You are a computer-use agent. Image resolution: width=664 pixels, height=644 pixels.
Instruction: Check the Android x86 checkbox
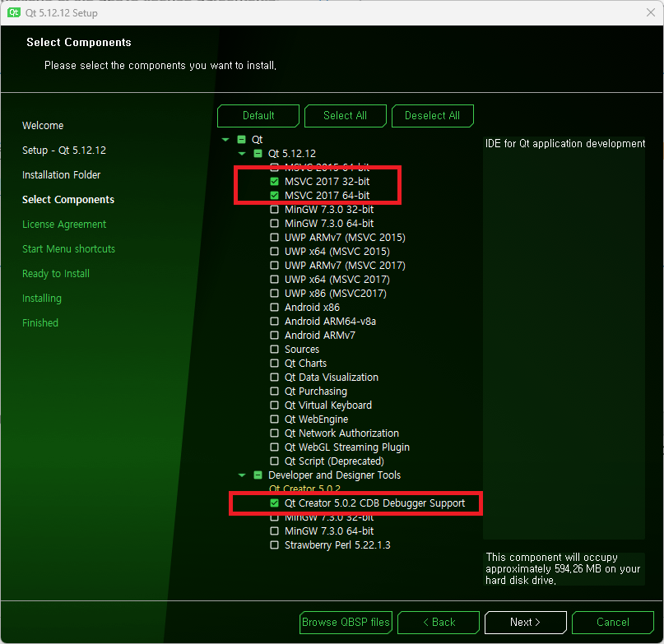[x=275, y=307]
